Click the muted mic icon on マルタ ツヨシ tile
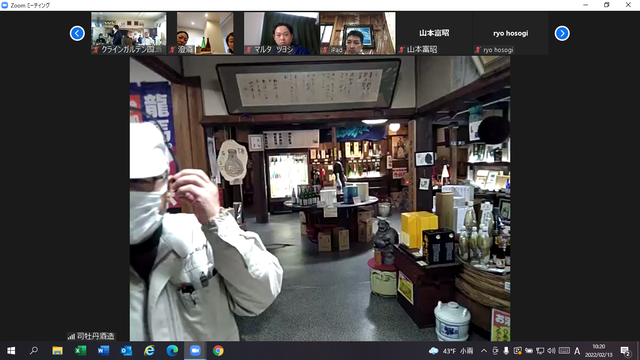Image resolution: width=640 pixels, height=360 pixels. [x=249, y=50]
